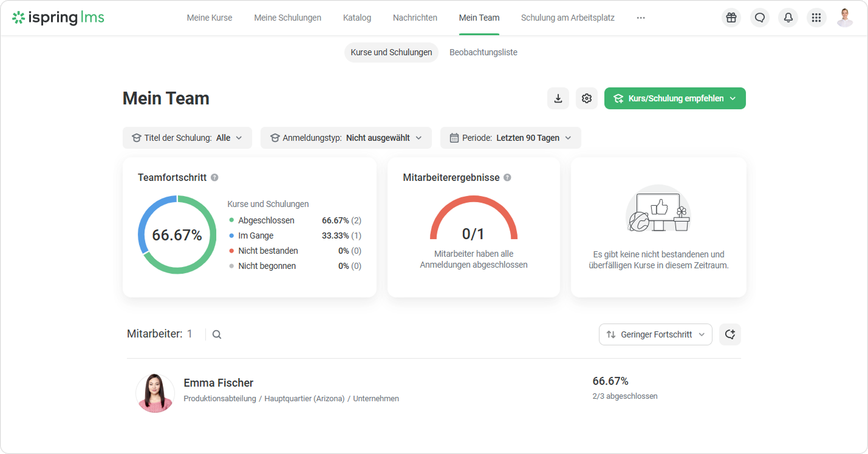The width and height of the screenshot is (868, 454).
Task: Click the user profile avatar in header
Action: click(x=844, y=18)
